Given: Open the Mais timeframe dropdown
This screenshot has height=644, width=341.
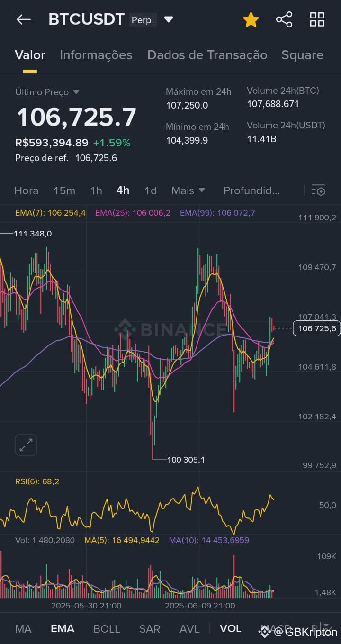Looking at the screenshot, I should (188, 190).
